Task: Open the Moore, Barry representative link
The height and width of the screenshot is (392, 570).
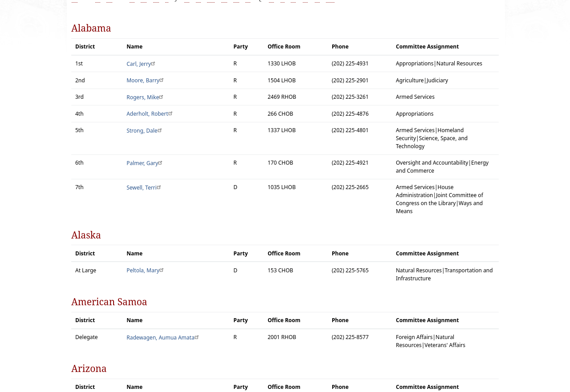Action: 142,81
